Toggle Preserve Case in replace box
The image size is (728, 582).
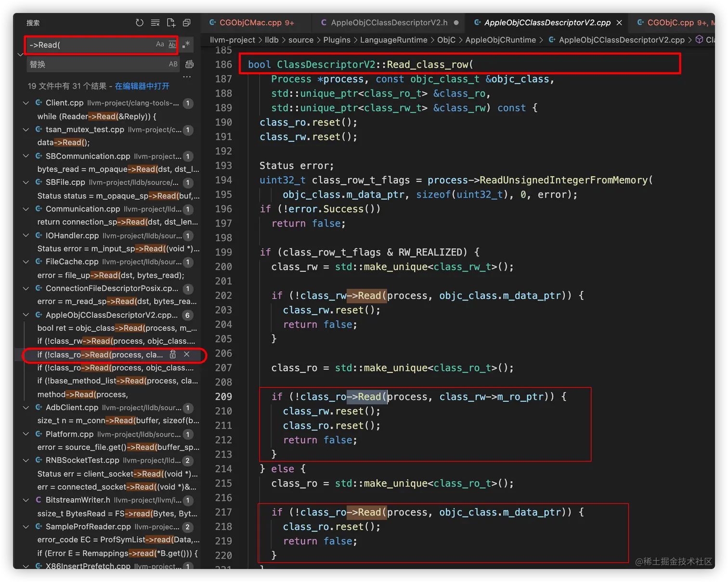click(173, 64)
